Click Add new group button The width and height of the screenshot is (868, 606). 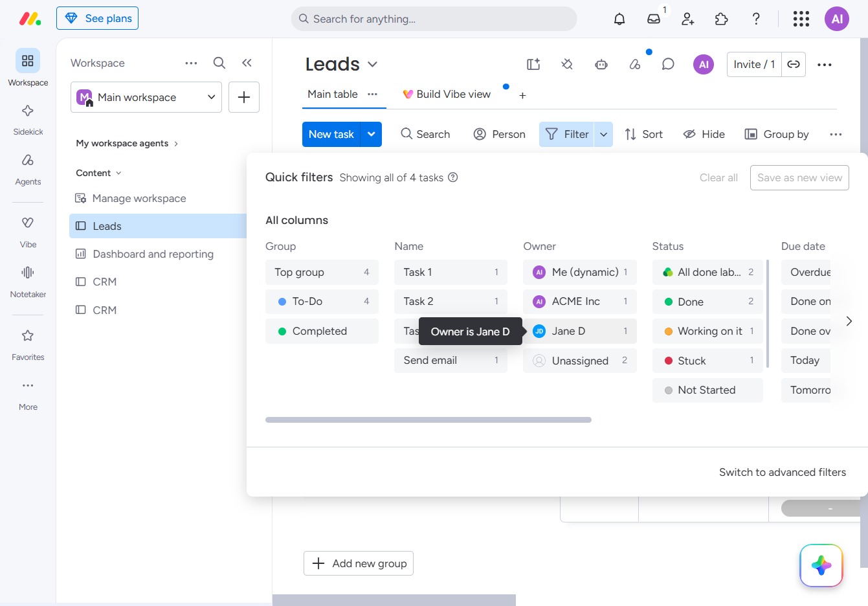click(359, 563)
